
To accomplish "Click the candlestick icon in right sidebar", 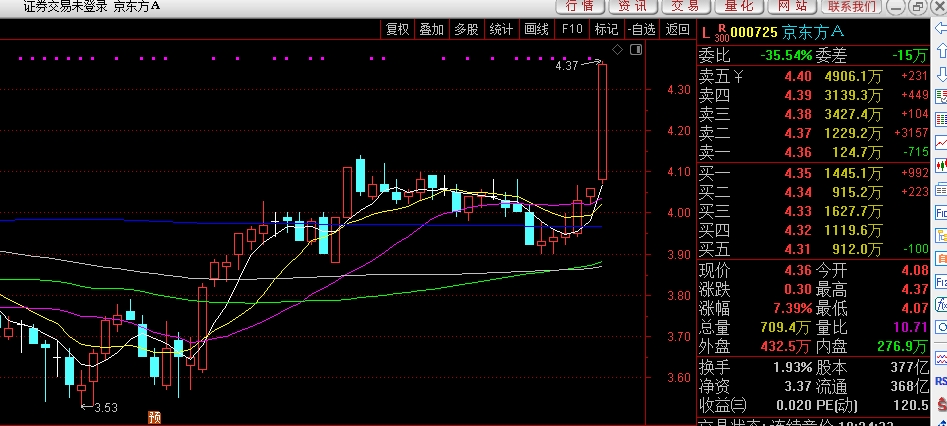I will [941, 165].
